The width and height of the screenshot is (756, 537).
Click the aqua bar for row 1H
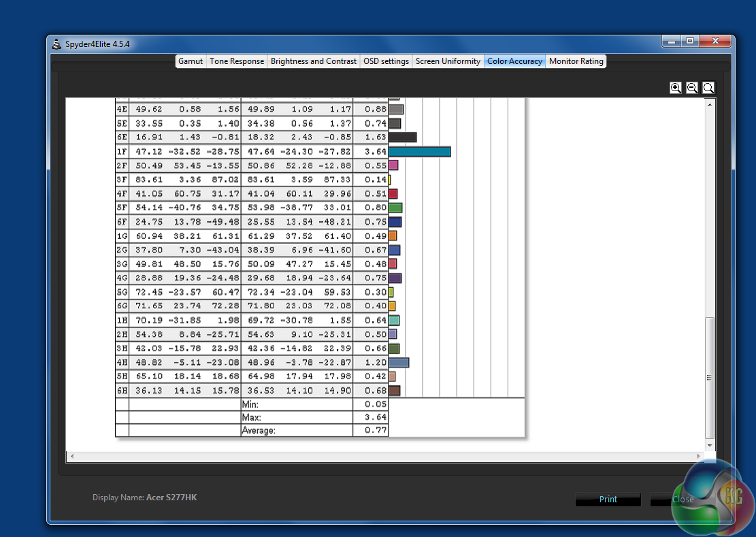pyautogui.click(x=394, y=320)
